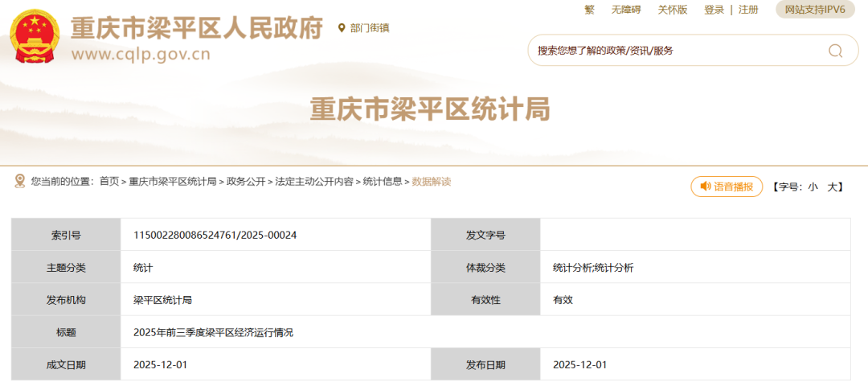The image size is (868, 386).
Task: Click 注册 to register
Action: (748, 10)
